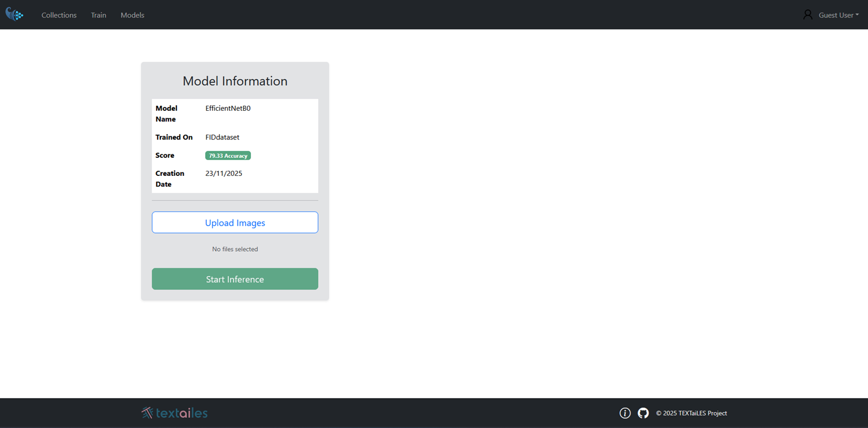Image resolution: width=868 pixels, height=428 pixels.
Task: Open the GitHub icon link
Action: click(643, 413)
